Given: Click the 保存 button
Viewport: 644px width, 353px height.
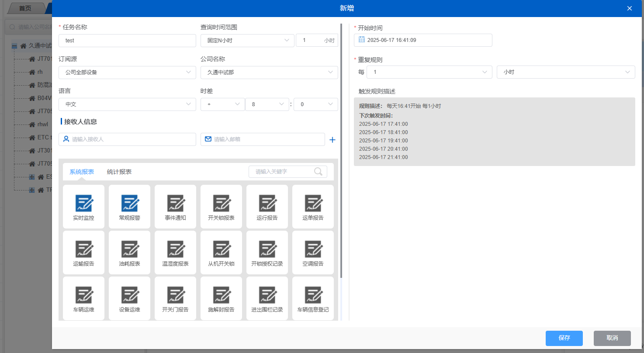Looking at the screenshot, I should [564, 338].
